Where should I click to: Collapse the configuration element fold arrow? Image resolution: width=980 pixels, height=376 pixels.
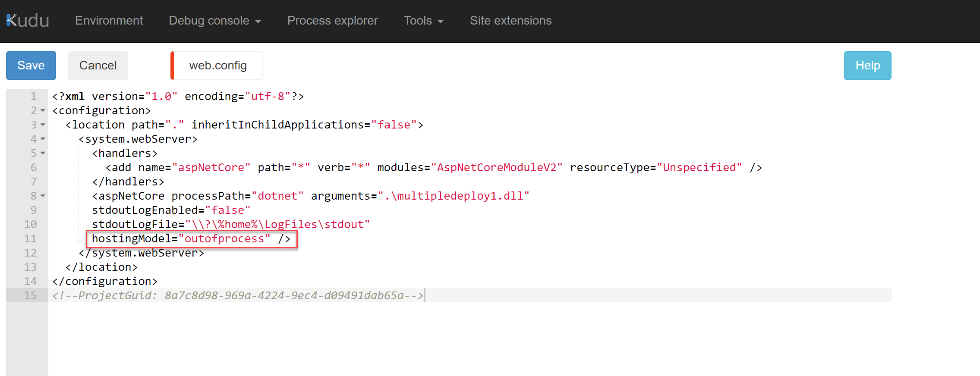coord(43,111)
